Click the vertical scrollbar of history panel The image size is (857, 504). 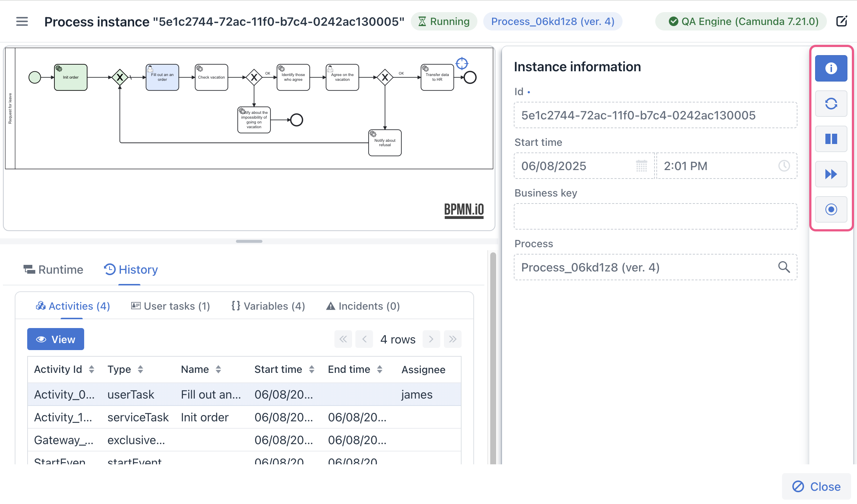coord(493,358)
